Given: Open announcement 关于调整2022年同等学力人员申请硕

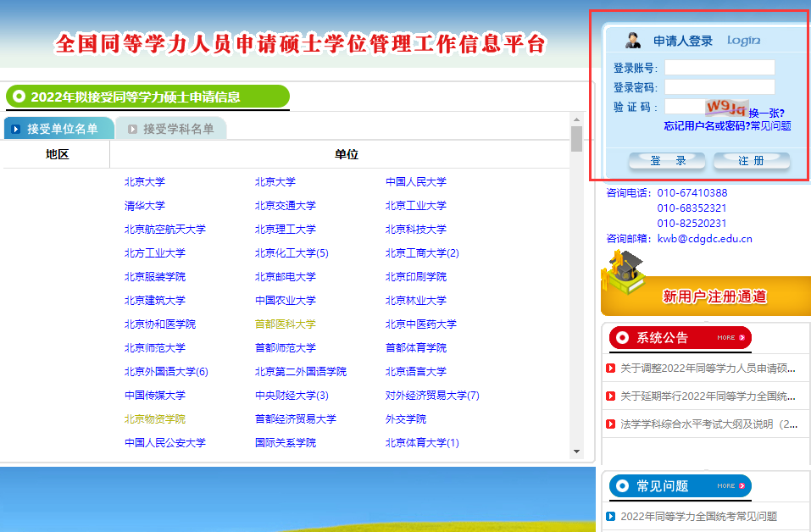Looking at the screenshot, I should [x=708, y=369].
